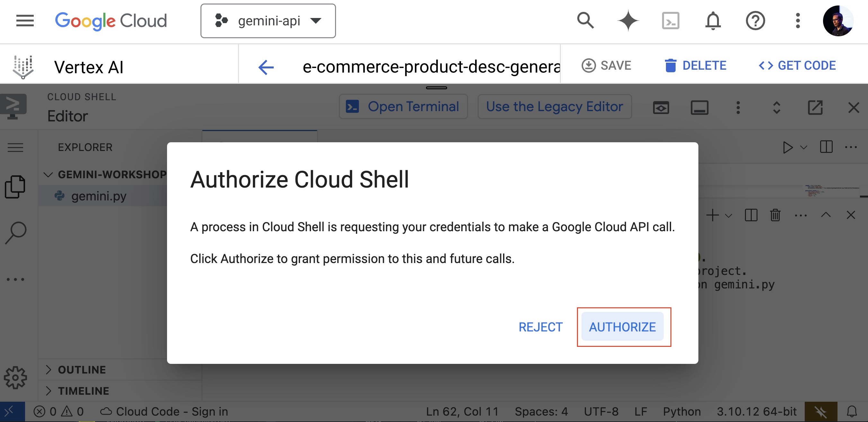Screen dimensions: 868x422
Task: Click the terminal trash kill icon
Action: 775,215
